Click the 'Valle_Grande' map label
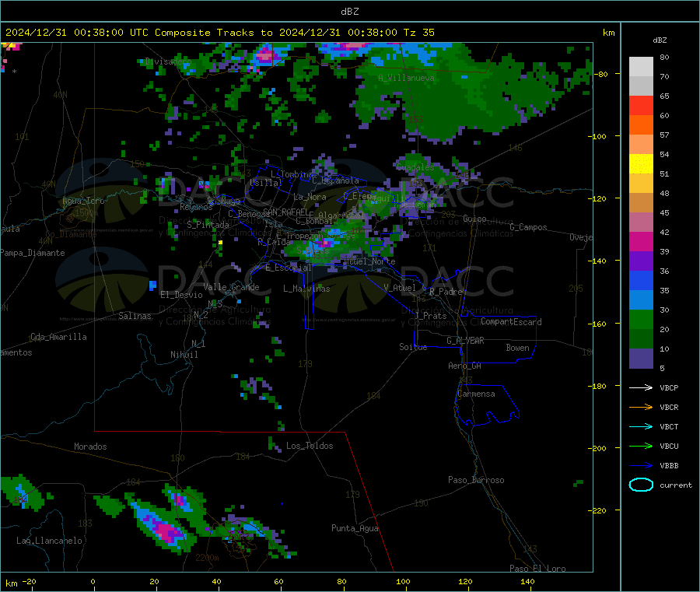Viewport: 700px width, 592px height. tap(231, 287)
